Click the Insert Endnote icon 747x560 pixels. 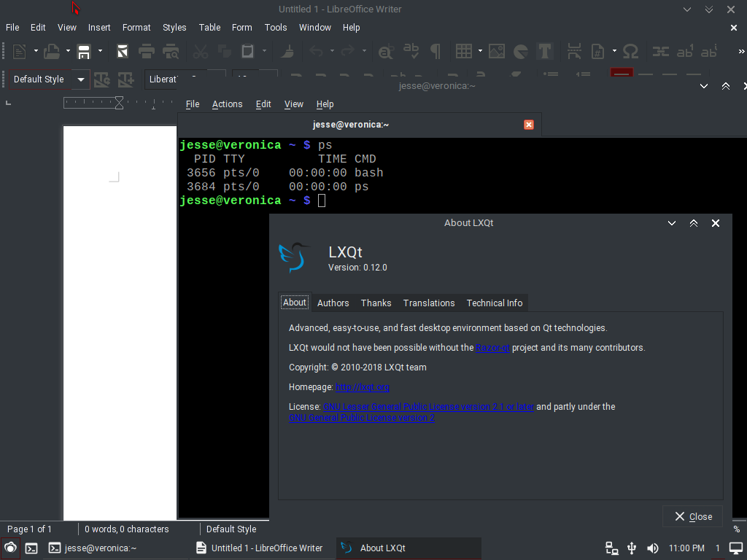(709, 51)
